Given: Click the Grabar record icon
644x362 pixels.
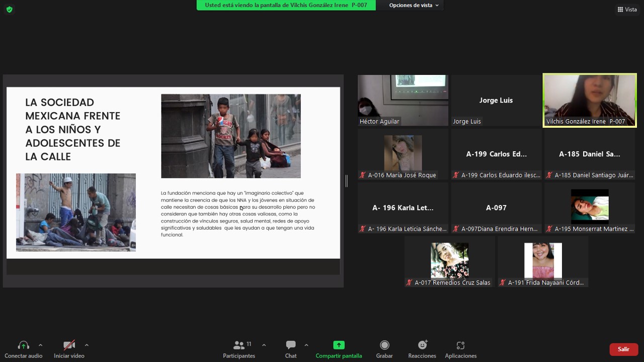Looking at the screenshot, I should pos(384,345).
